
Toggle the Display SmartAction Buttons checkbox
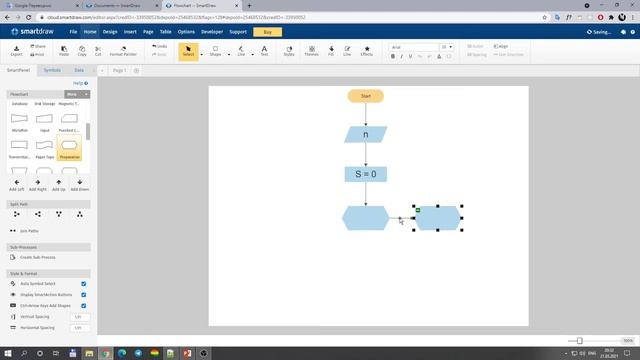[84, 295]
